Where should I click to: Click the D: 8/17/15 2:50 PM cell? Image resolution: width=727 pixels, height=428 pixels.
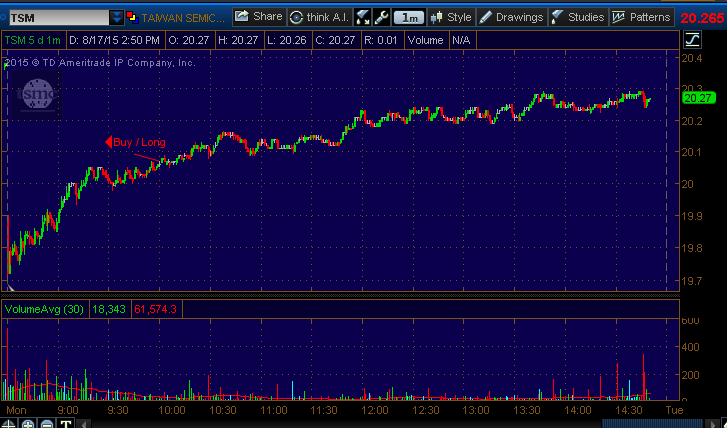coord(115,40)
